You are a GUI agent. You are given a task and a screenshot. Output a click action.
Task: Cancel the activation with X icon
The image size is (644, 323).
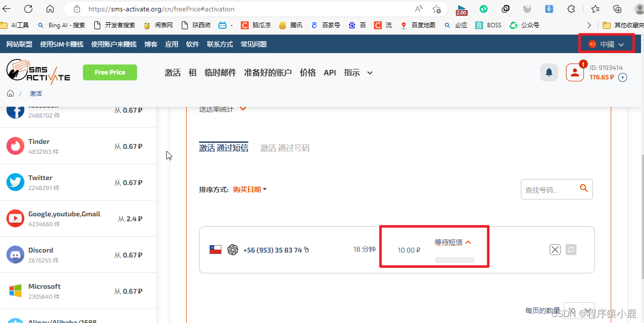555,250
